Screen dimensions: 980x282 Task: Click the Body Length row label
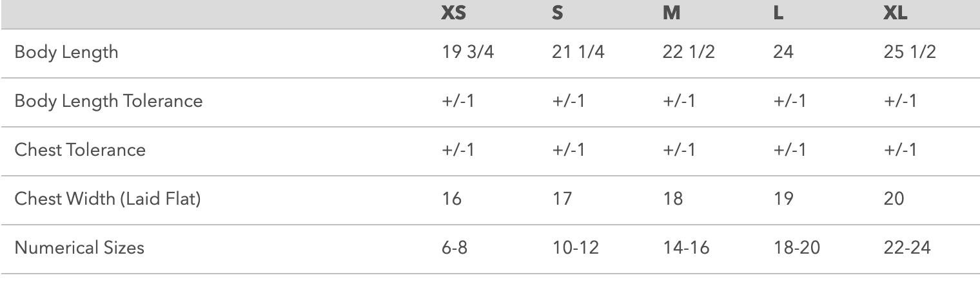[66, 52]
